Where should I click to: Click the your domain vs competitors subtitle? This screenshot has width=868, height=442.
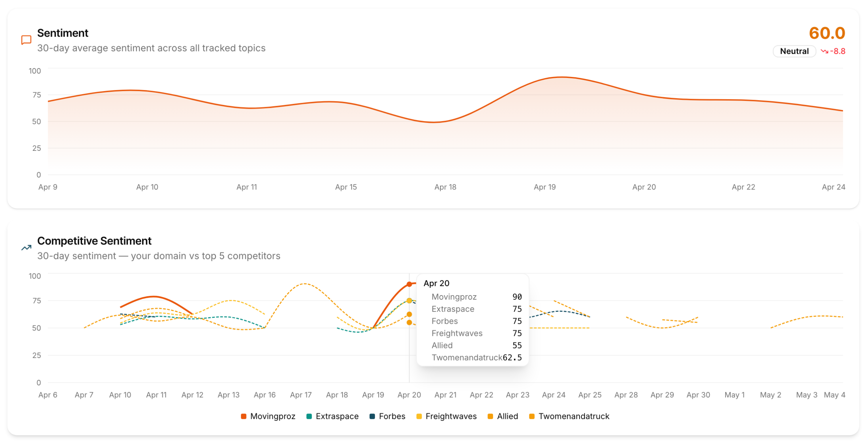click(159, 256)
